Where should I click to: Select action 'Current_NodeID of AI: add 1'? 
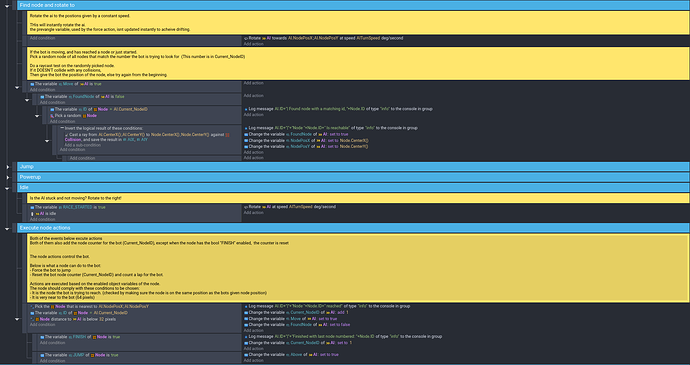pyautogui.click(x=296, y=313)
